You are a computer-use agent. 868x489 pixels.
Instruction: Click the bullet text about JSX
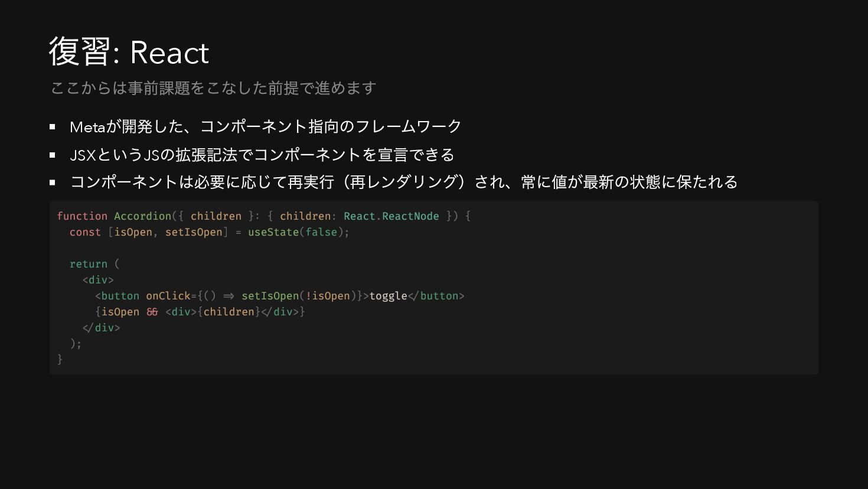click(262, 155)
